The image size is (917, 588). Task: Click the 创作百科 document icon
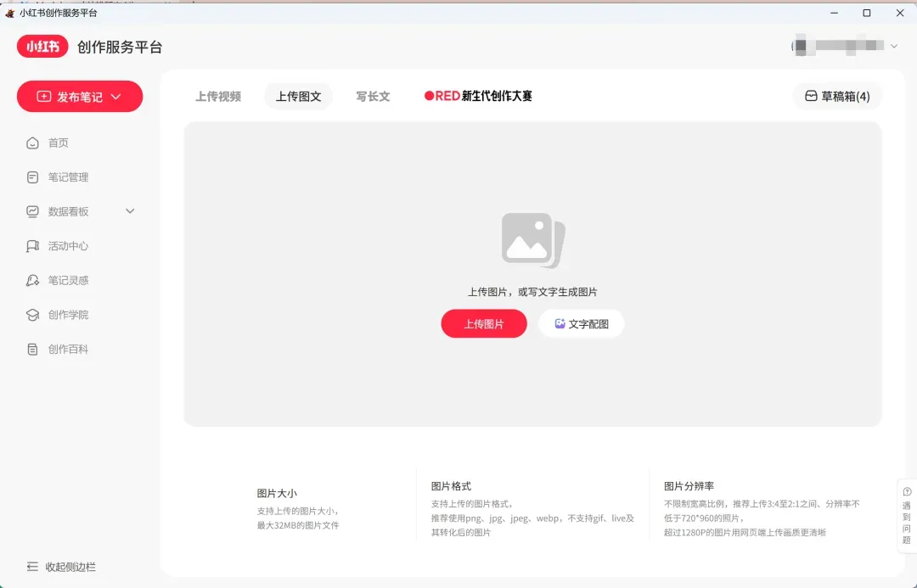point(33,350)
